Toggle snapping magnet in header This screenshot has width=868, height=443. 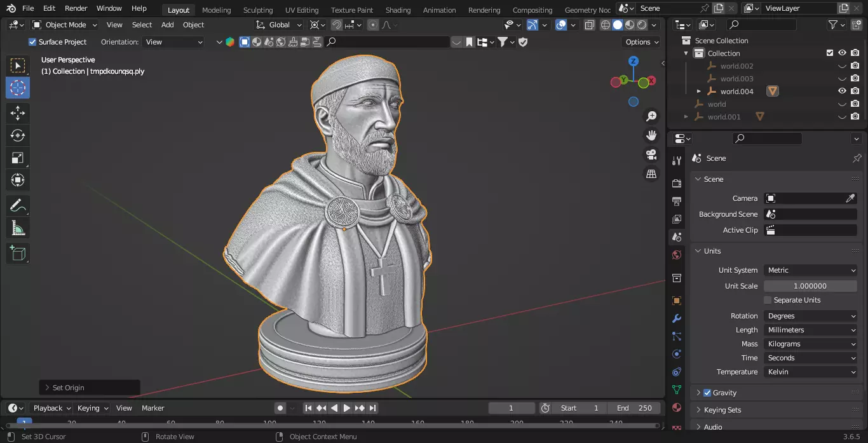click(x=337, y=25)
